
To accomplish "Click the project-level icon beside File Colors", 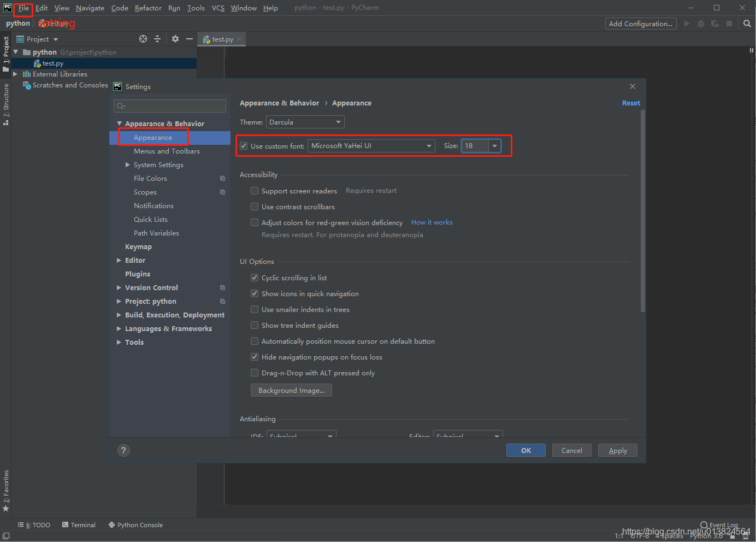I will click(222, 179).
